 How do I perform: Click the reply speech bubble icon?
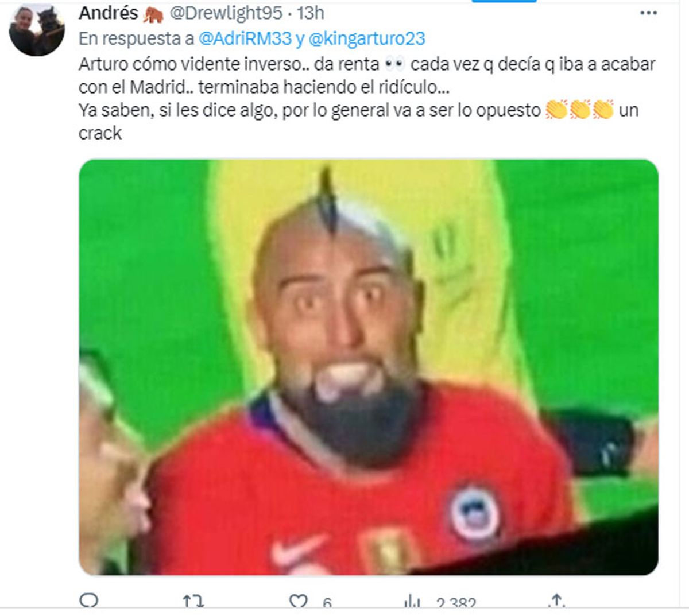[88, 601]
